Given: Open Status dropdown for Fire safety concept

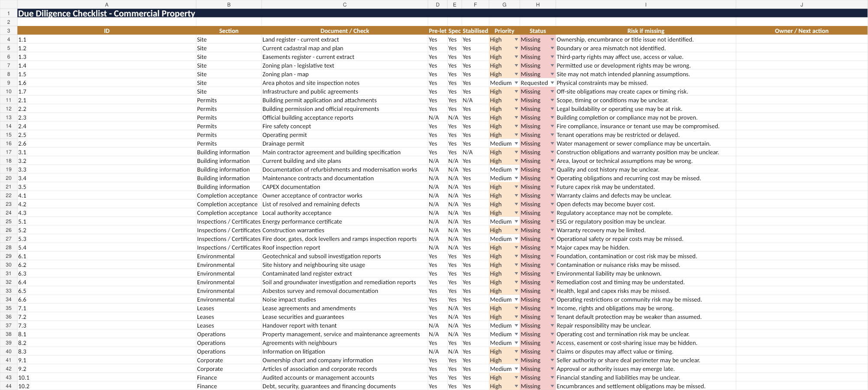Looking at the screenshot, I should (x=552, y=126).
